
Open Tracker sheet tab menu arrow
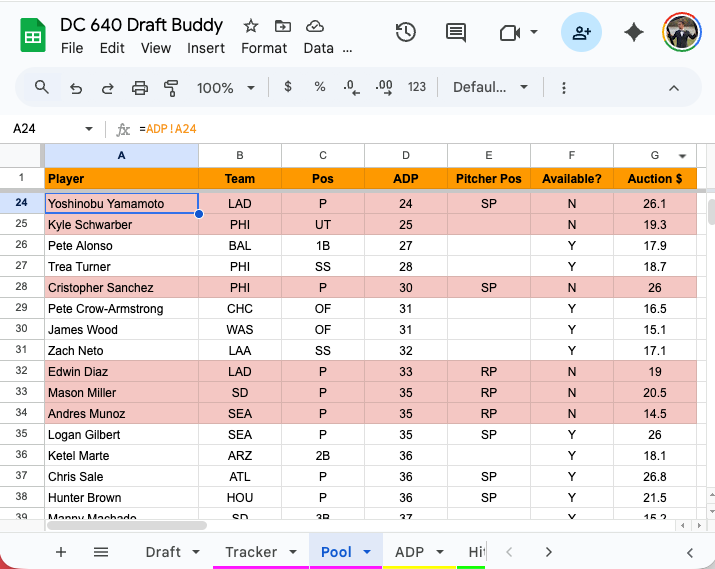(293, 552)
